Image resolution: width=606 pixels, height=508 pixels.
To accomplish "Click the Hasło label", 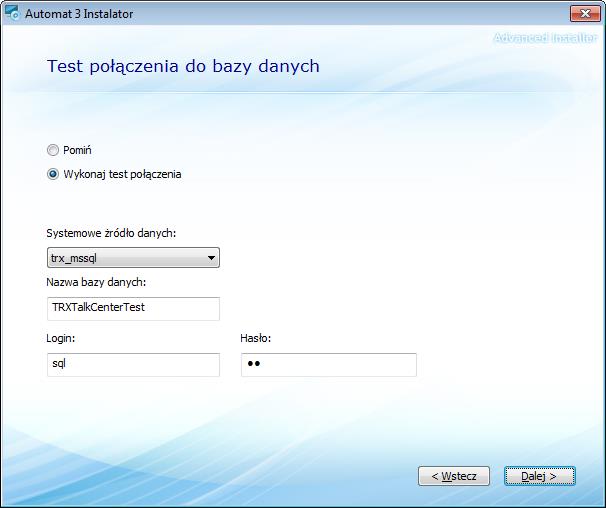I will pos(255,338).
